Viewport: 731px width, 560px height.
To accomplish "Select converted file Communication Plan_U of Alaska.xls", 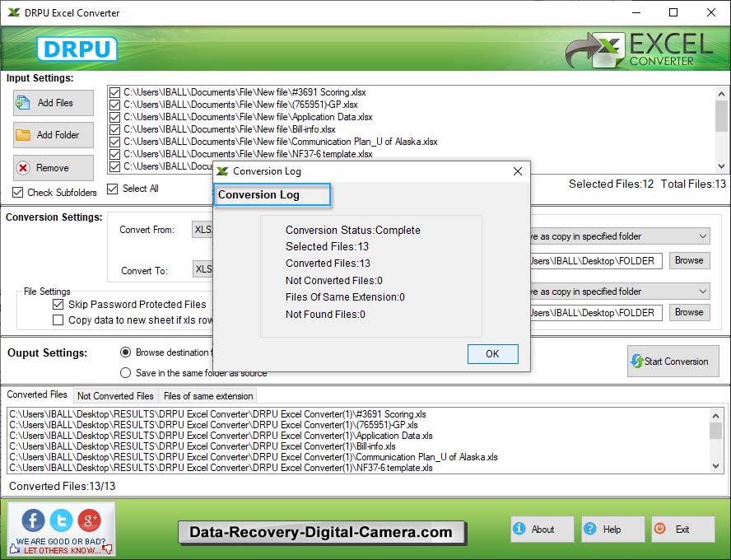I will point(254,457).
